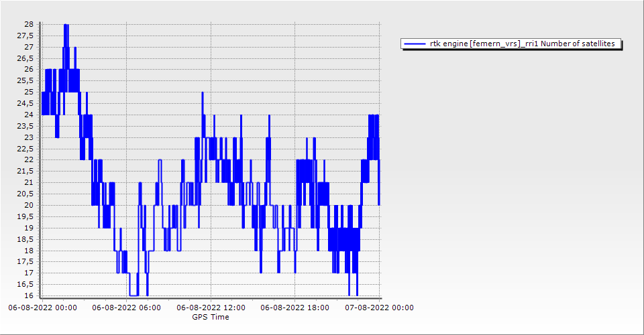Click the 25,5 tick label on the y-axis
644x335 pixels.
click(25, 80)
